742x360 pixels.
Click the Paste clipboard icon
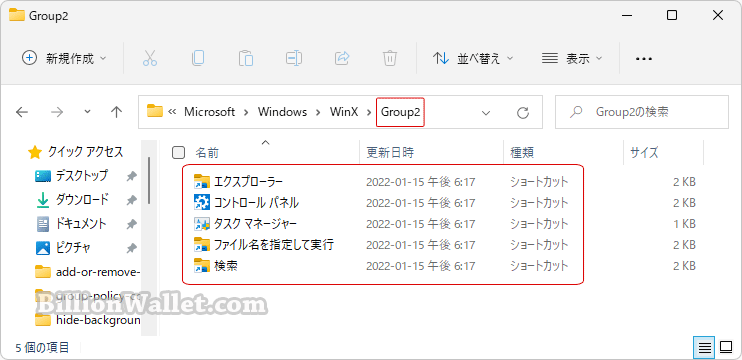[x=246, y=58]
